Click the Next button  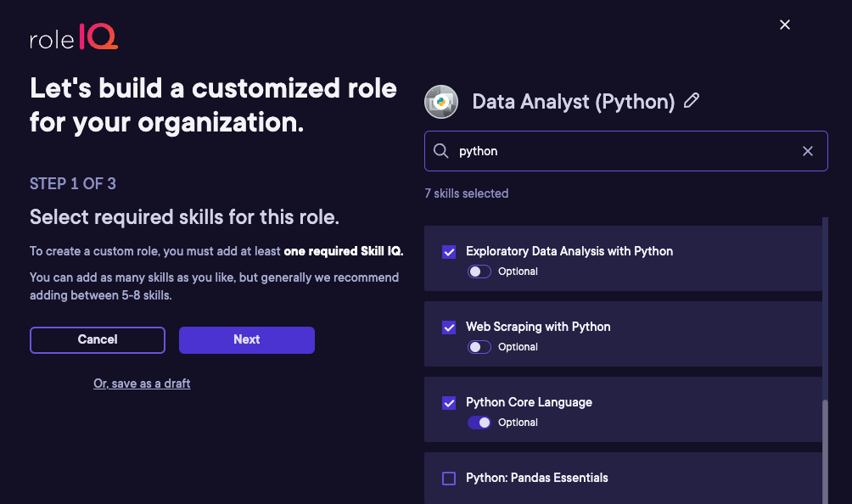247,340
